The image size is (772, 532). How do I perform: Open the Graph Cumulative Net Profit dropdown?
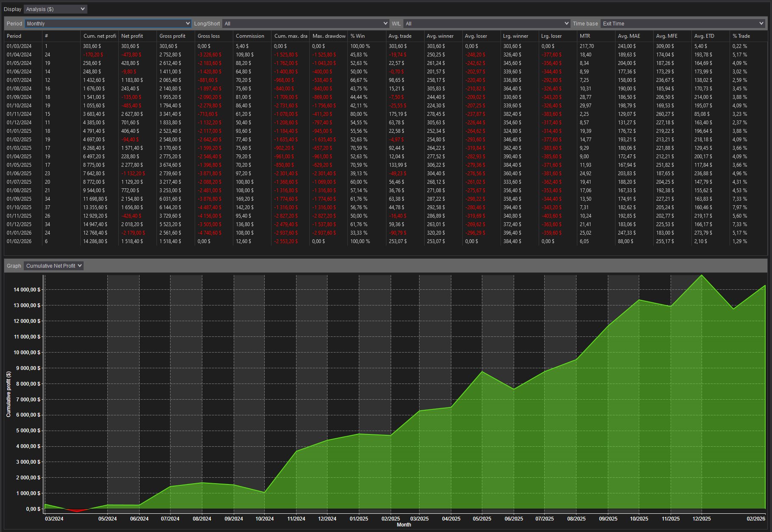click(53, 266)
